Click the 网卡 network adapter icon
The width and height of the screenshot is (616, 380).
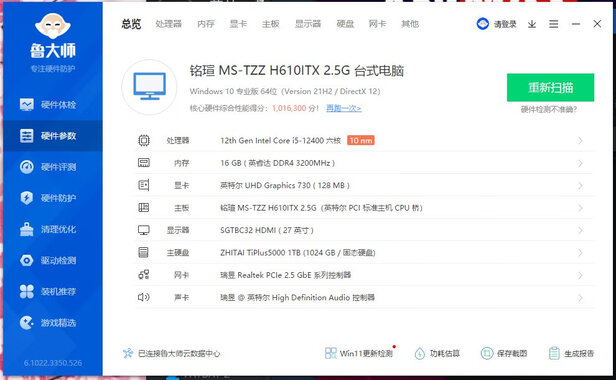tap(144, 275)
